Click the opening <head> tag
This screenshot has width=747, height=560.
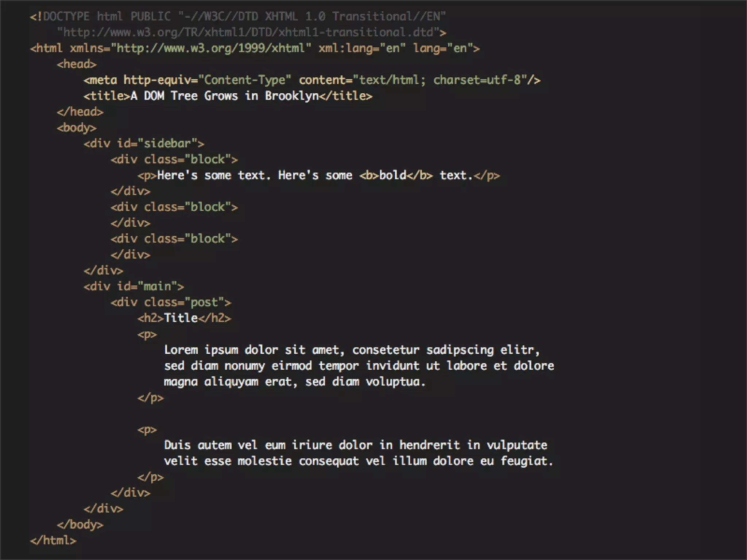click(77, 64)
